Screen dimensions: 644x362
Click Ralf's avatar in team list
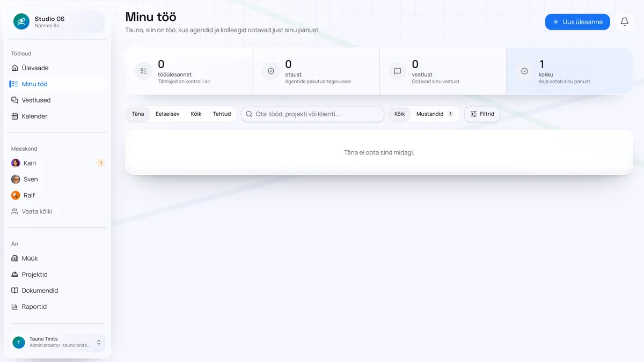coord(16,195)
